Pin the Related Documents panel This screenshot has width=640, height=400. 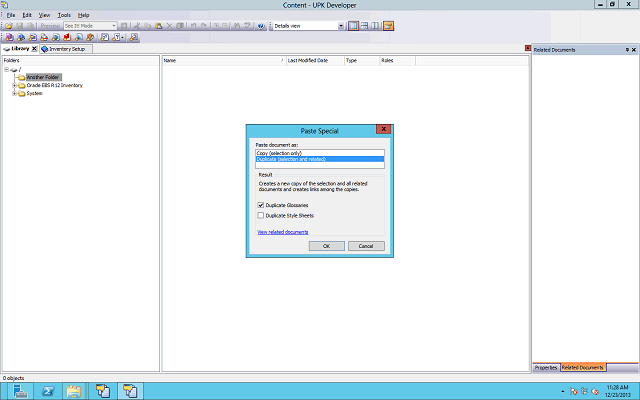click(627, 50)
